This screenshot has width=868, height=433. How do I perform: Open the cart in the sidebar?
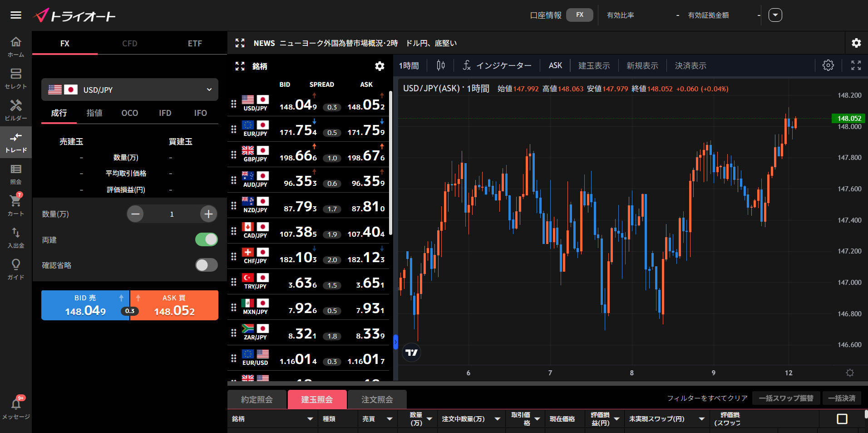pyautogui.click(x=16, y=205)
